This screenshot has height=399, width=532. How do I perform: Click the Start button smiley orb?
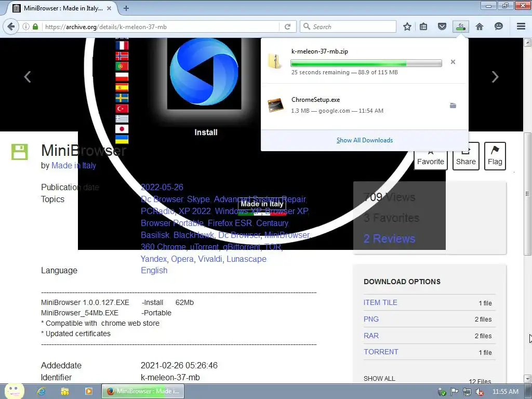(x=14, y=391)
